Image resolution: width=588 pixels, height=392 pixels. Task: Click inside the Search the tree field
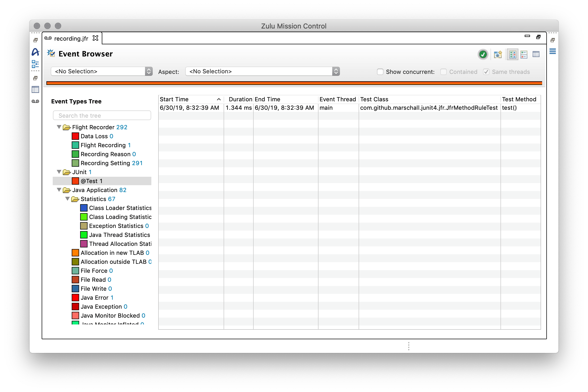point(102,115)
